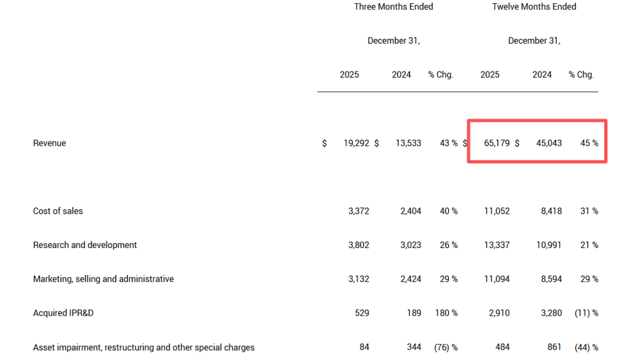
Task: Click the Asset impairment, restructuring row label
Action: 144,347
